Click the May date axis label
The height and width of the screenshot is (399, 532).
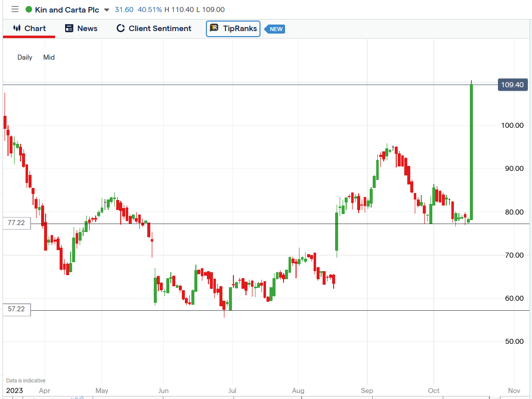(102, 391)
